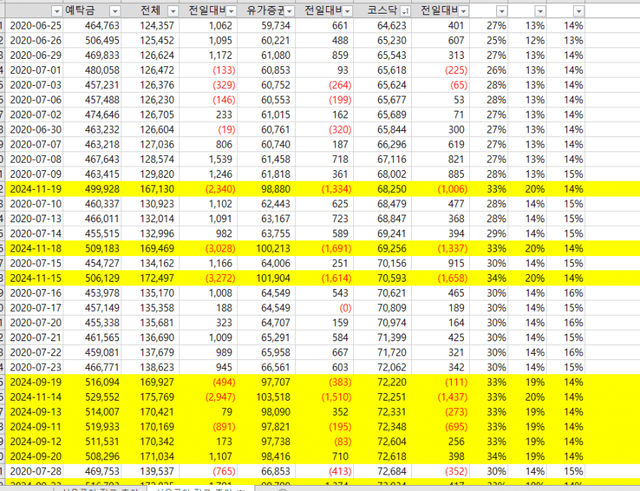Image resolution: width=640 pixels, height=491 pixels.
Task: Open filter dropdown above the 27% column
Action: (x=502, y=8)
